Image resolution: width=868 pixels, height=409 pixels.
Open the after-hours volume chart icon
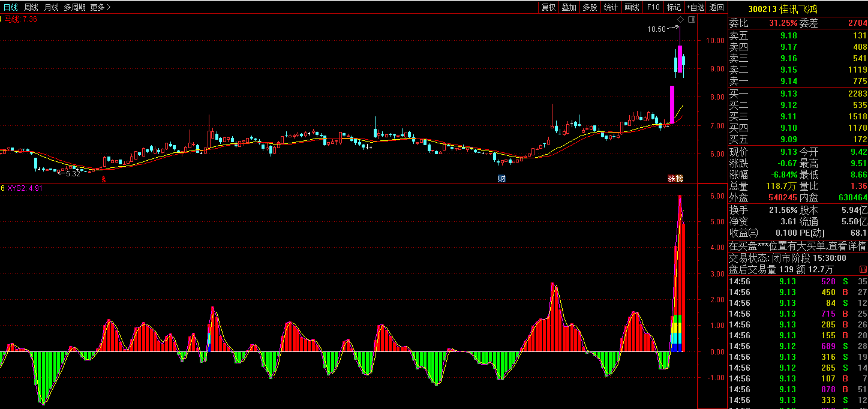(x=863, y=270)
